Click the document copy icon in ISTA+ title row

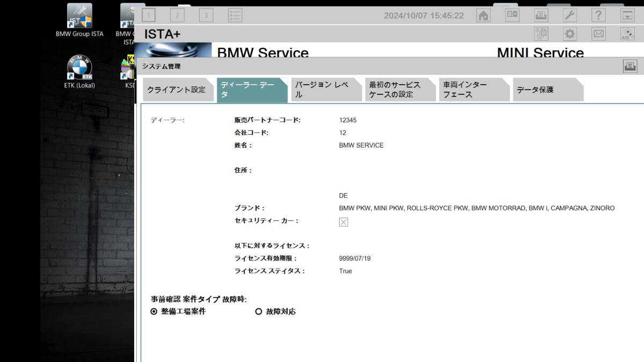click(x=541, y=34)
